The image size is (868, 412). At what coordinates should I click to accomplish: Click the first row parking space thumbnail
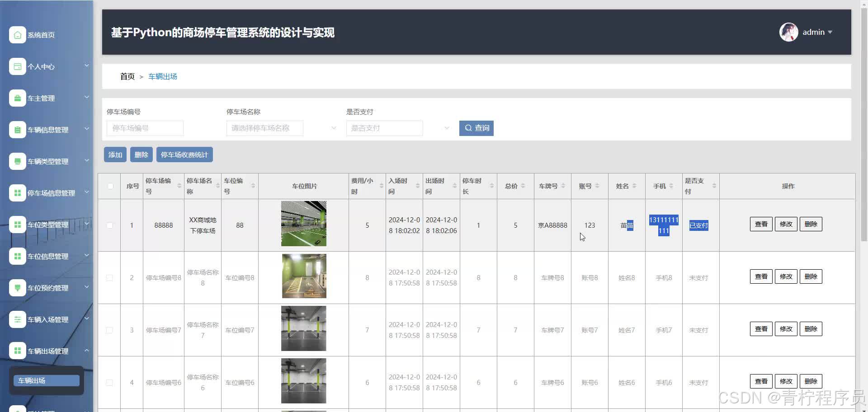[303, 224]
